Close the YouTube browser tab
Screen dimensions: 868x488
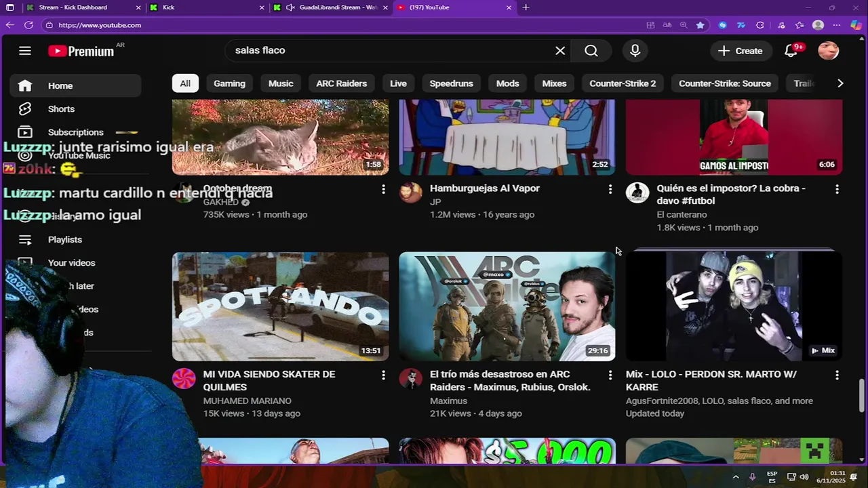509,7
